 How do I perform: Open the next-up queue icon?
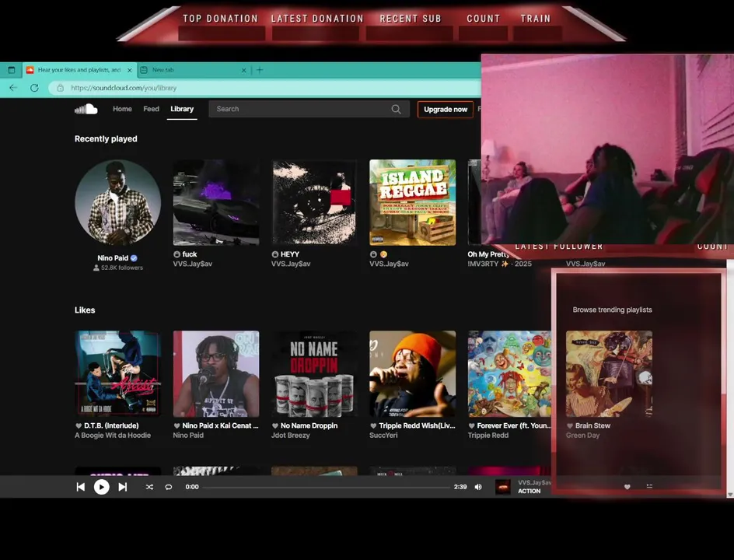(649, 486)
